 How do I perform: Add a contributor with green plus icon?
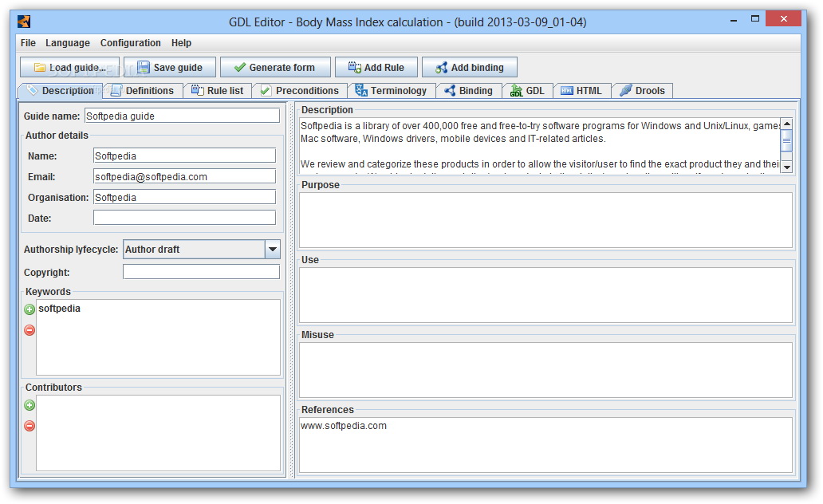(30, 405)
